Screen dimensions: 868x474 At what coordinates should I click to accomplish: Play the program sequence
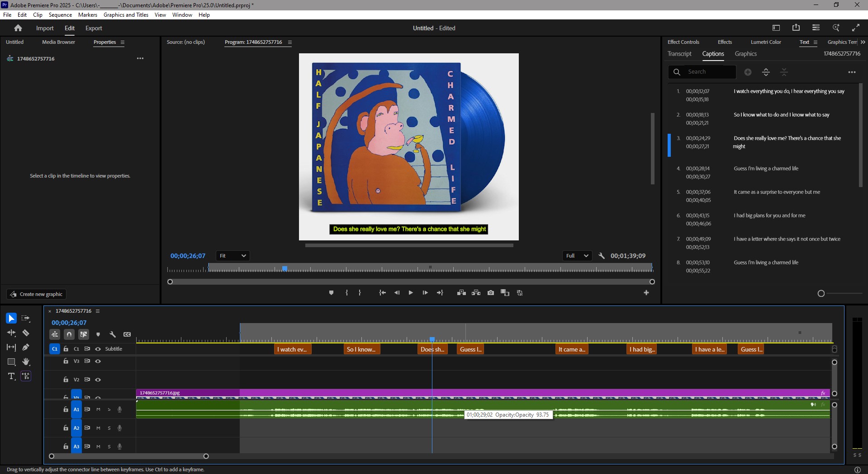pyautogui.click(x=411, y=293)
